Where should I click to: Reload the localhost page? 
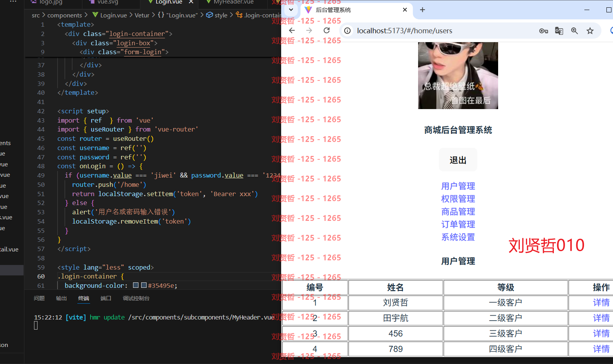click(327, 31)
